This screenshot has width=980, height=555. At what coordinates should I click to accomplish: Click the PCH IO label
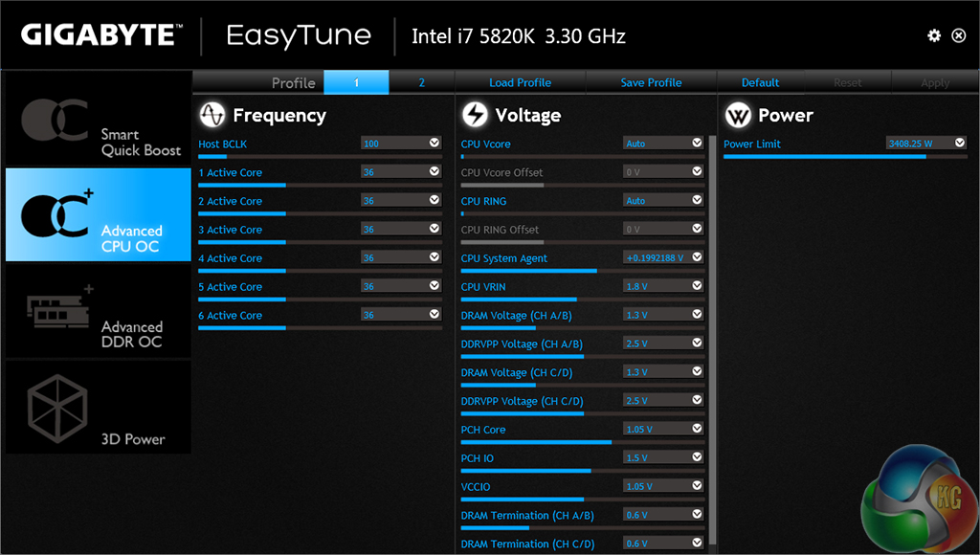[477, 458]
